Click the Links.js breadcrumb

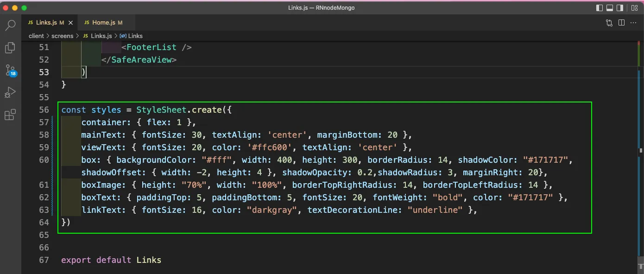97,36
